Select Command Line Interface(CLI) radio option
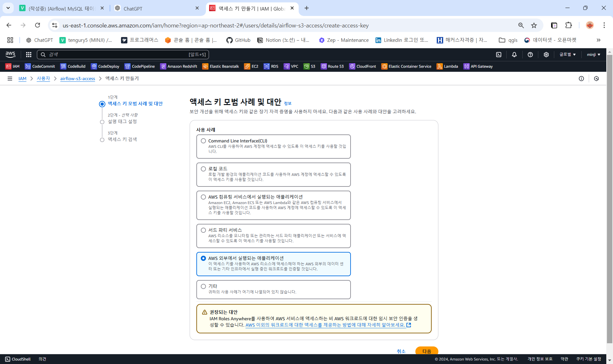Image resolution: width=613 pixels, height=364 pixels. point(203,141)
